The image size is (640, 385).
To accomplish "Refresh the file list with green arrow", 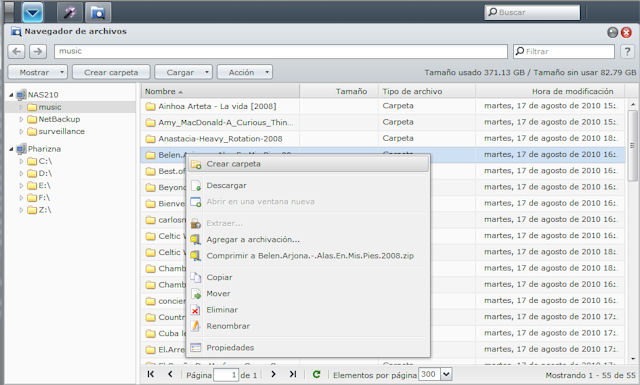I will (x=316, y=374).
